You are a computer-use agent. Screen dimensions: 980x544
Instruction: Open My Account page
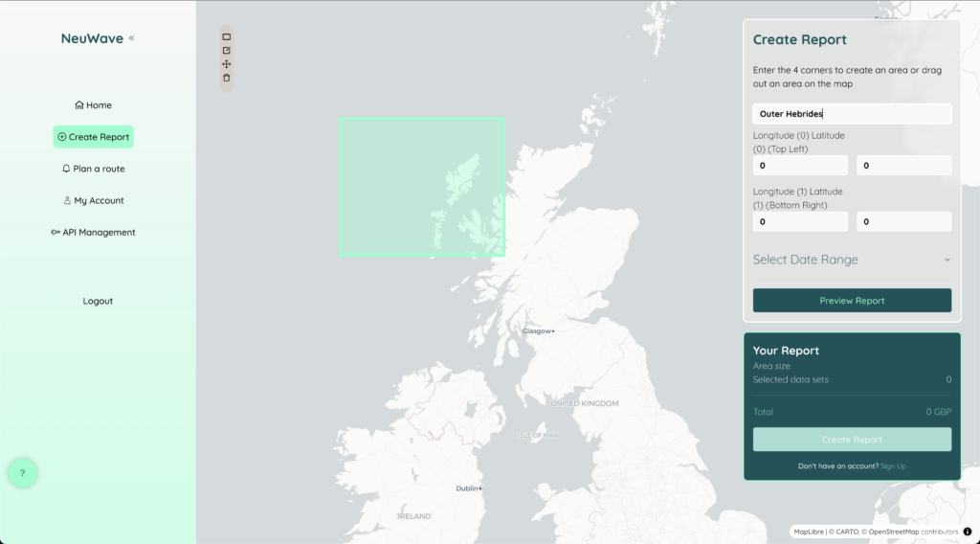[93, 200]
